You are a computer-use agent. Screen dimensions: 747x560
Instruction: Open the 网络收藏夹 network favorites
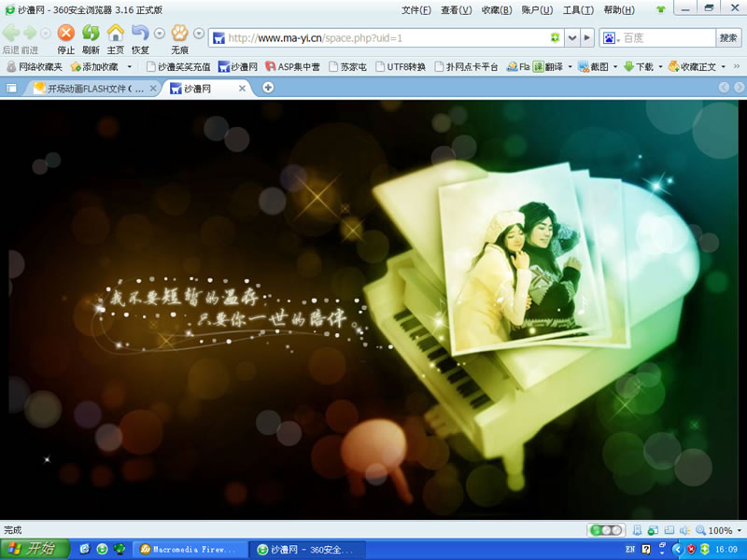coord(35,67)
